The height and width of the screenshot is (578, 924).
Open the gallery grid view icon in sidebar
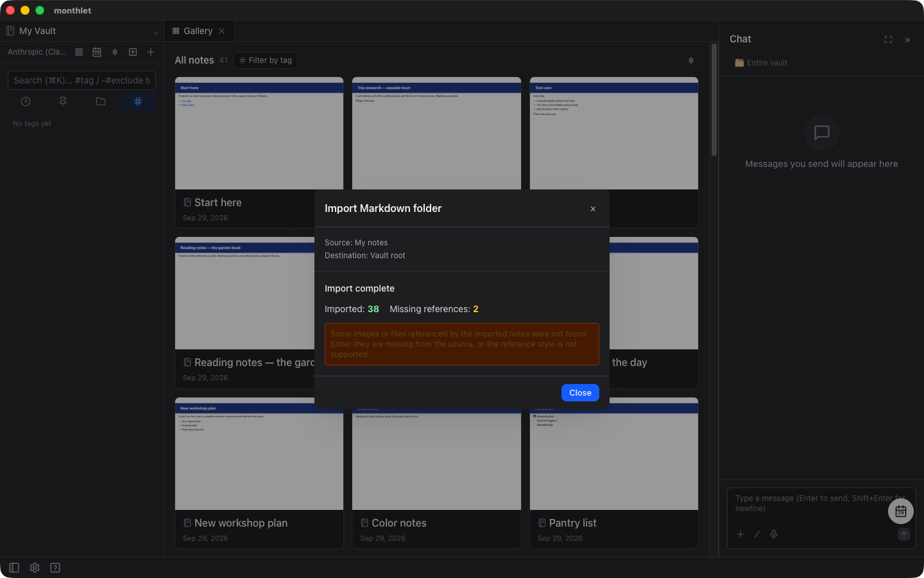tap(79, 52)
